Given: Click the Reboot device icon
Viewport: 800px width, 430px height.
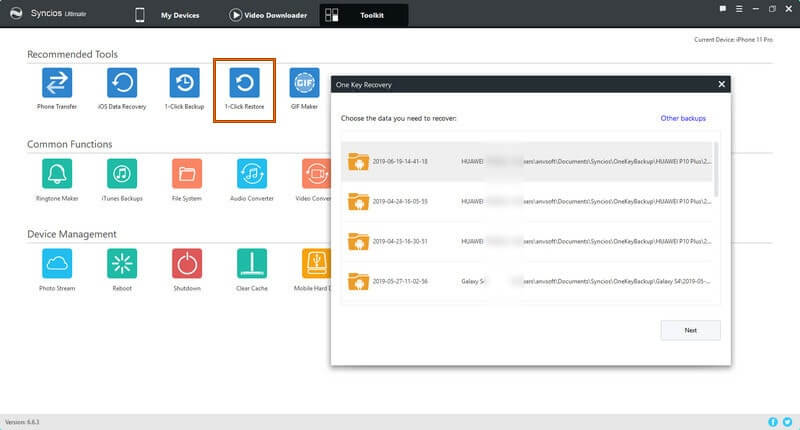Looking at the screenshot, I should point(122,263).
